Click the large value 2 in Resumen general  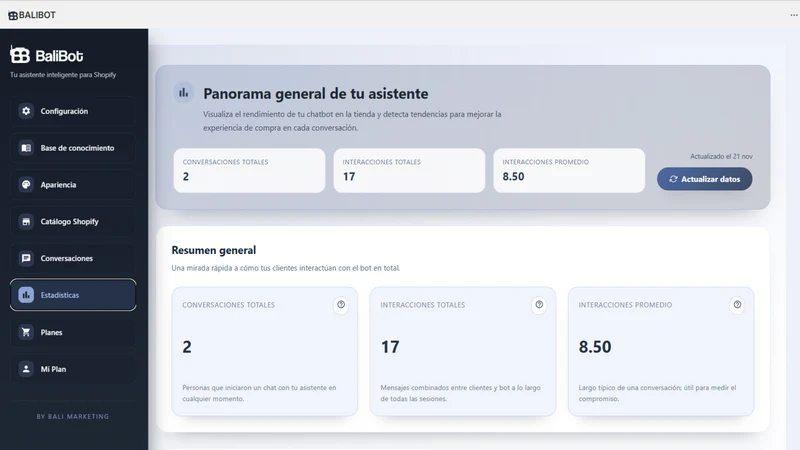187,347
